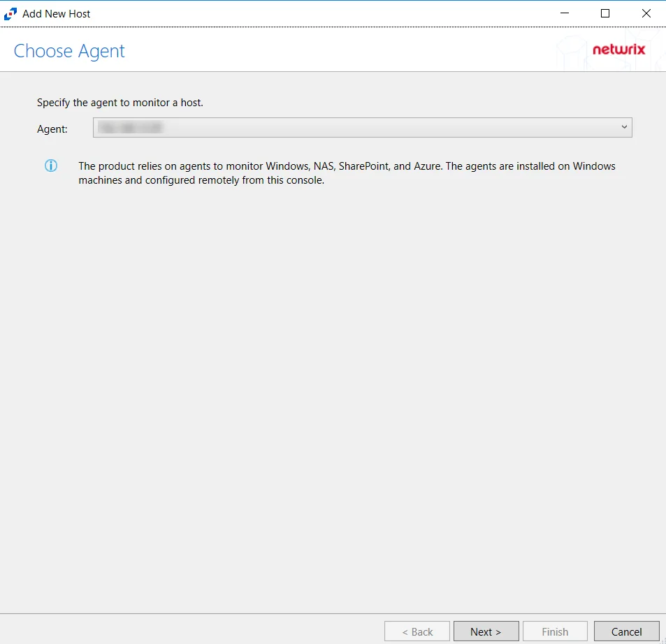
Task: Click the Netwrix logo
Action: click(x=619, y=50)
